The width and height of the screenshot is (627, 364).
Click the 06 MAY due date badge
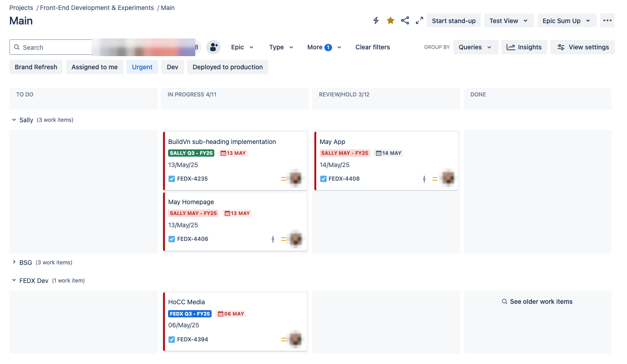click(231, 314)
